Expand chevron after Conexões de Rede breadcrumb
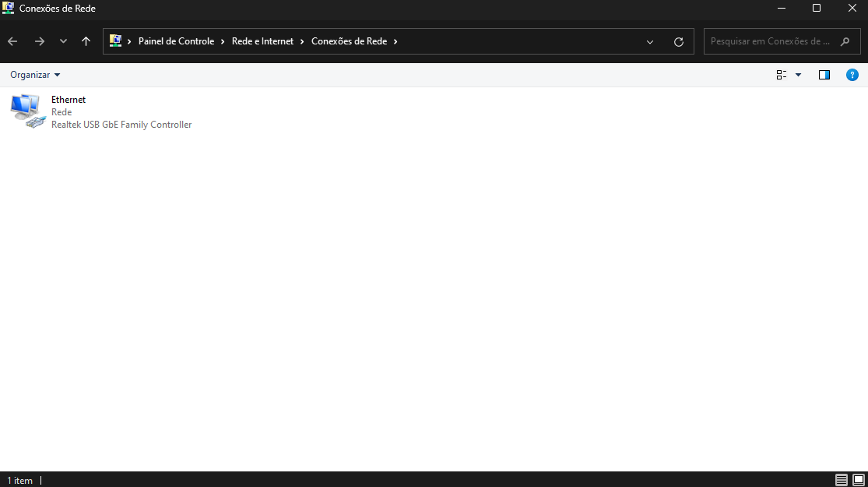 coord(395,41)
